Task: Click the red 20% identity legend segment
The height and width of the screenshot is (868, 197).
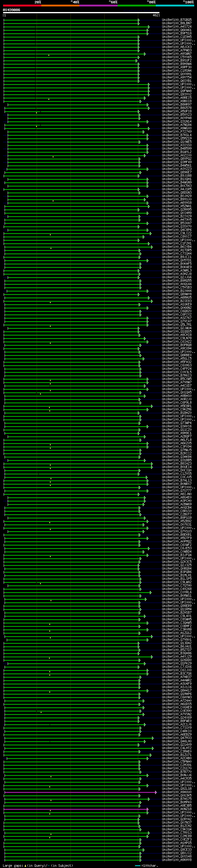Action: tap(22, 6)
